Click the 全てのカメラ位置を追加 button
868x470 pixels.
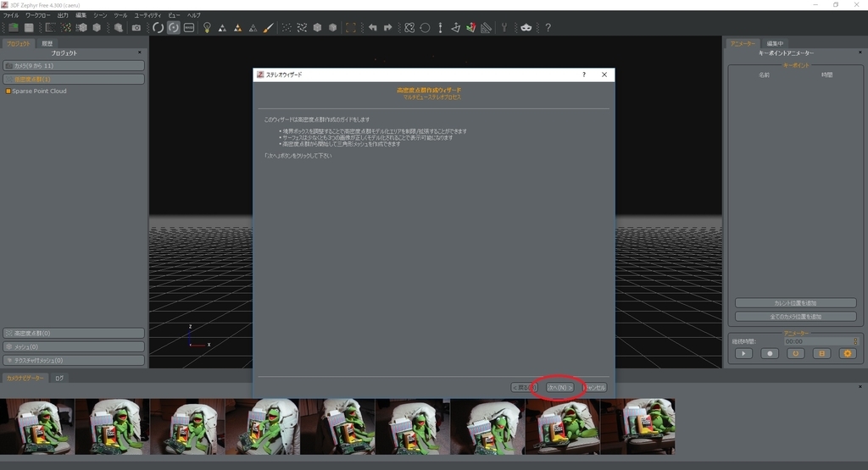[x=795, y=317]
